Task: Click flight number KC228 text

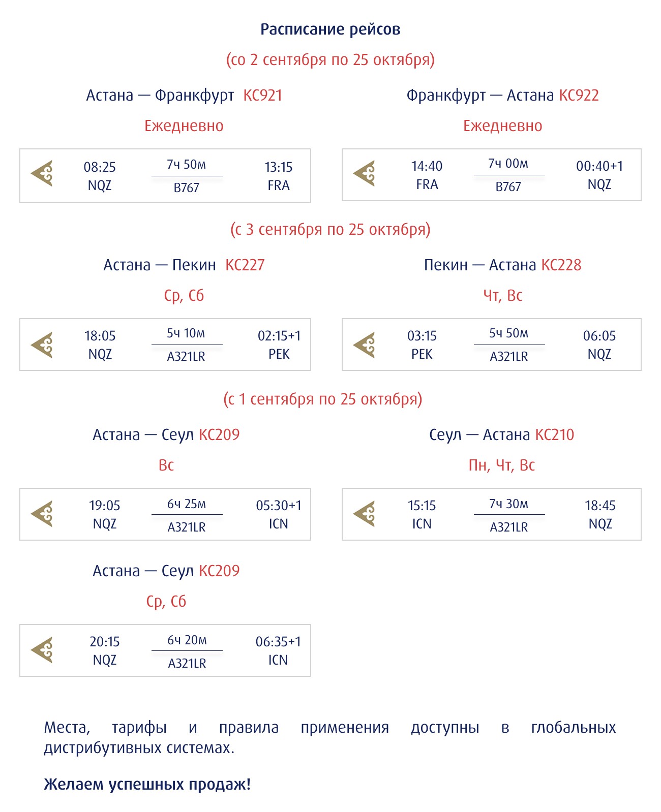Action: point(561,265)
